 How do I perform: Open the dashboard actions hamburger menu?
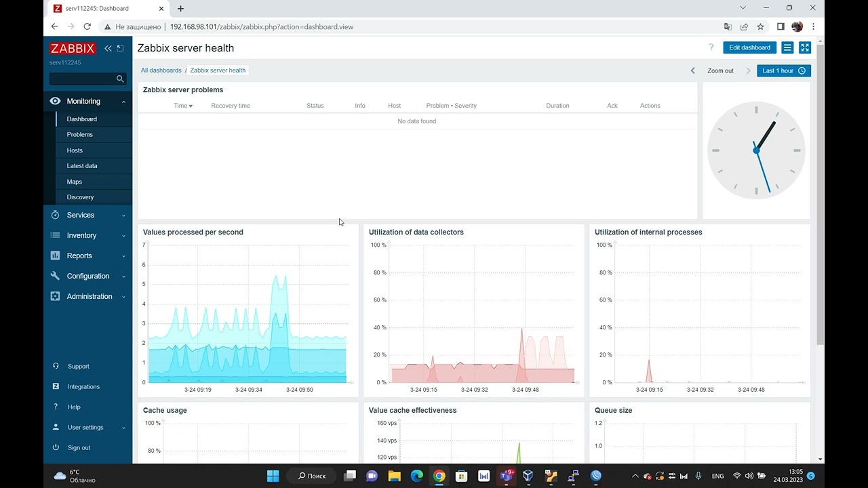click(787, 47)
